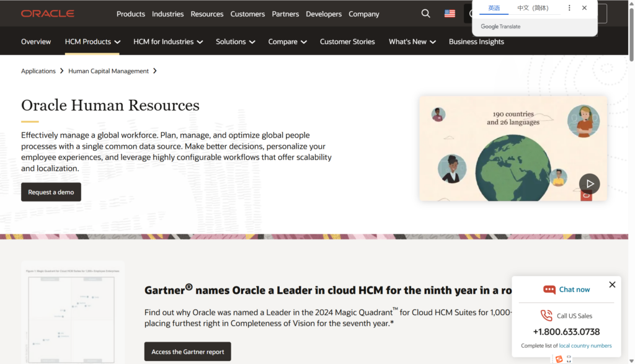Close the Google Translate popup

[584, 8]
